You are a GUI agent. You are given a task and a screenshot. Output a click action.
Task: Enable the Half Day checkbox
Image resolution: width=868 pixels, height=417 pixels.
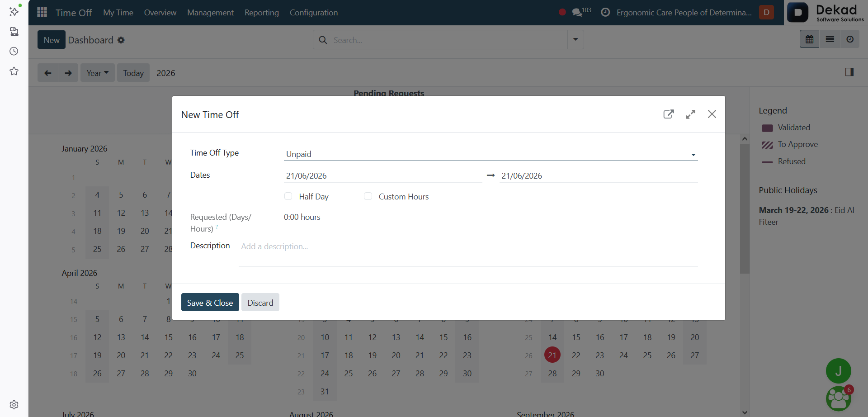tap(288, 196)
